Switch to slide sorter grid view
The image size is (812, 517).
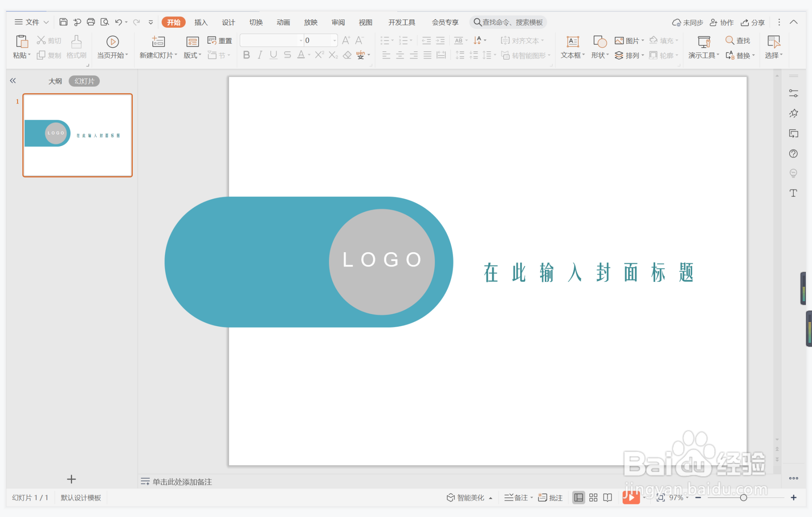click(x=593, y=497)
